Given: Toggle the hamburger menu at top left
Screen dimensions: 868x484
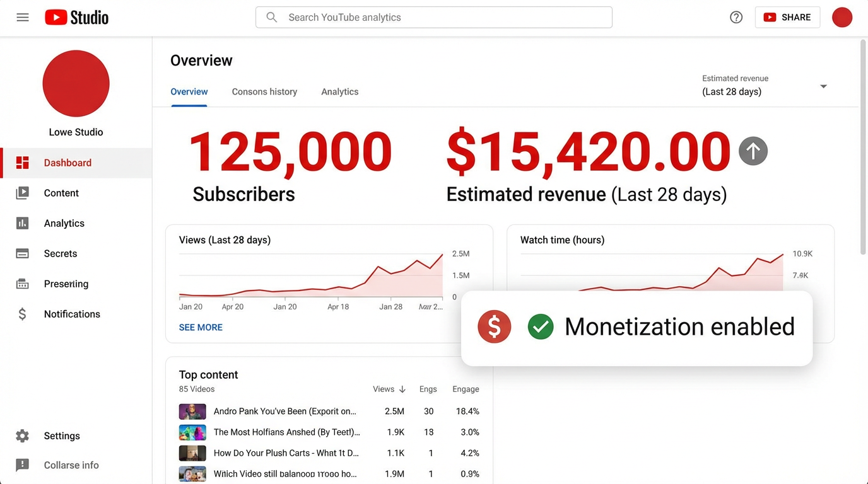Looking at the screenshot, I should [22, 17].
